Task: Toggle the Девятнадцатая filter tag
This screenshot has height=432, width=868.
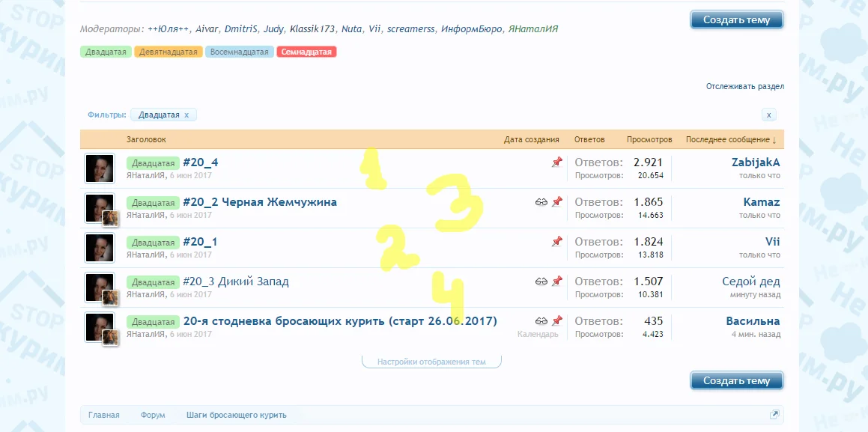Action: [168, 52]
